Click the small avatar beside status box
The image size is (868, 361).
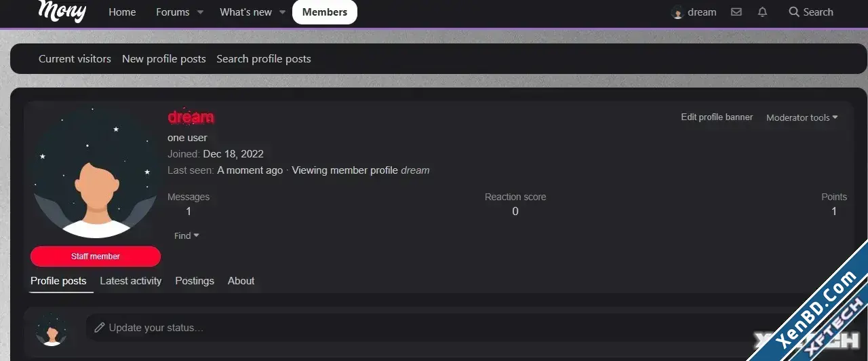point(52,329)
